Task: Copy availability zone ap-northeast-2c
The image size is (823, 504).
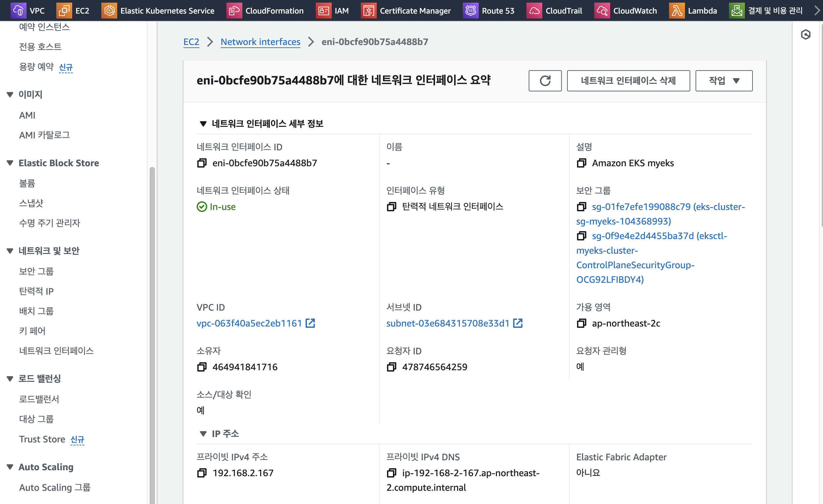Action: click(x=581, y=323)
